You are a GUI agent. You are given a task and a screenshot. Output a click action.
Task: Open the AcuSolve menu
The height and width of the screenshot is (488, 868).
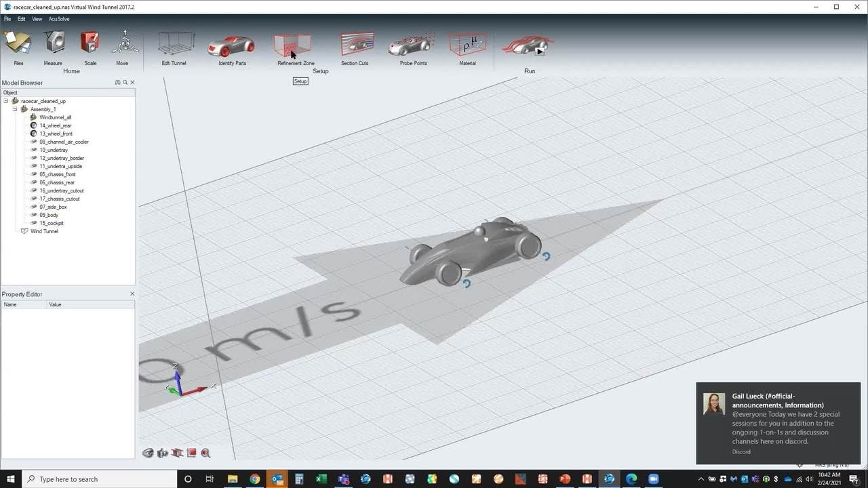[x=59, y=19]
